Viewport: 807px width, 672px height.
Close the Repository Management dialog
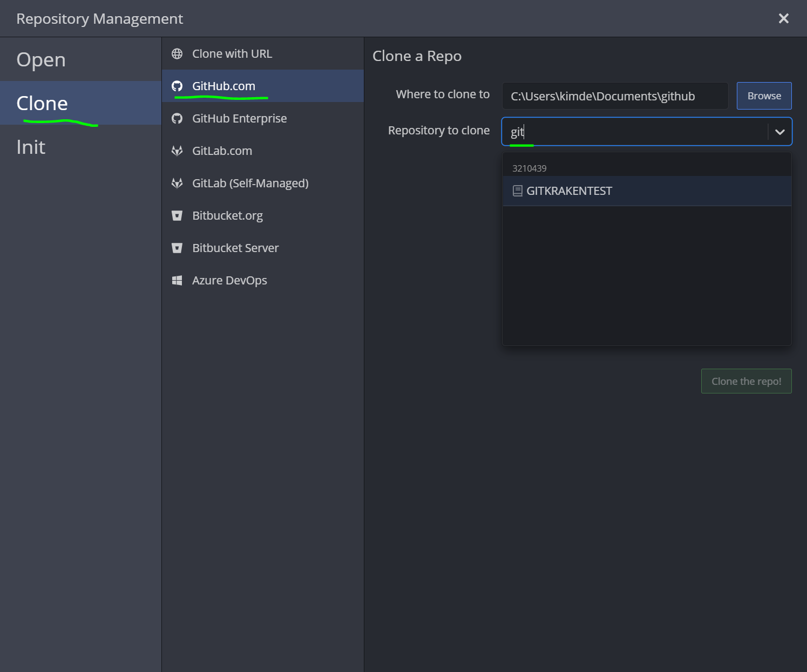(x=784, y=19)
